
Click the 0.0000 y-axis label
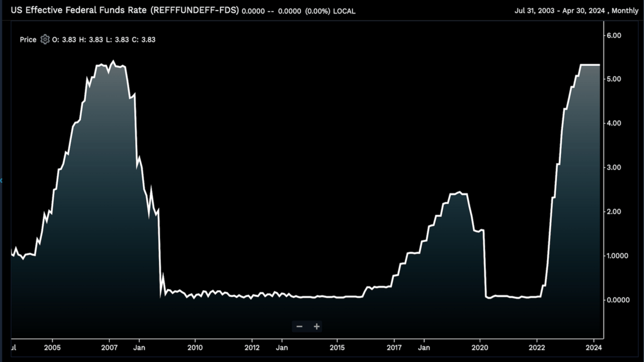coord(617,300)
